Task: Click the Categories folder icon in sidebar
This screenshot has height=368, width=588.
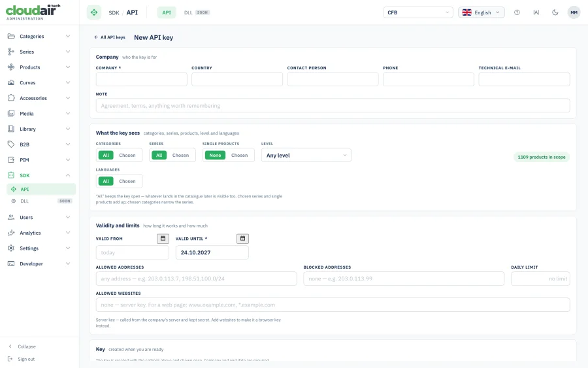Action: tap(11, 37)
